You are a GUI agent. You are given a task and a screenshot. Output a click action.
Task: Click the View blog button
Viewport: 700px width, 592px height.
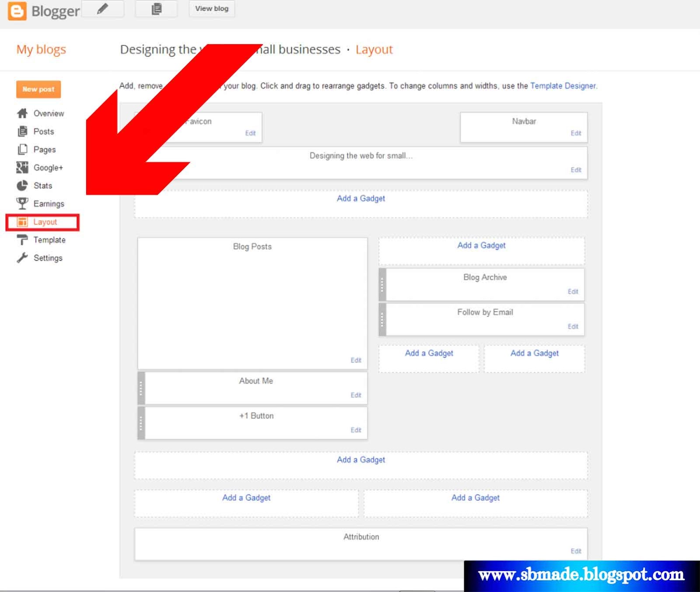(x=212, y=8)
